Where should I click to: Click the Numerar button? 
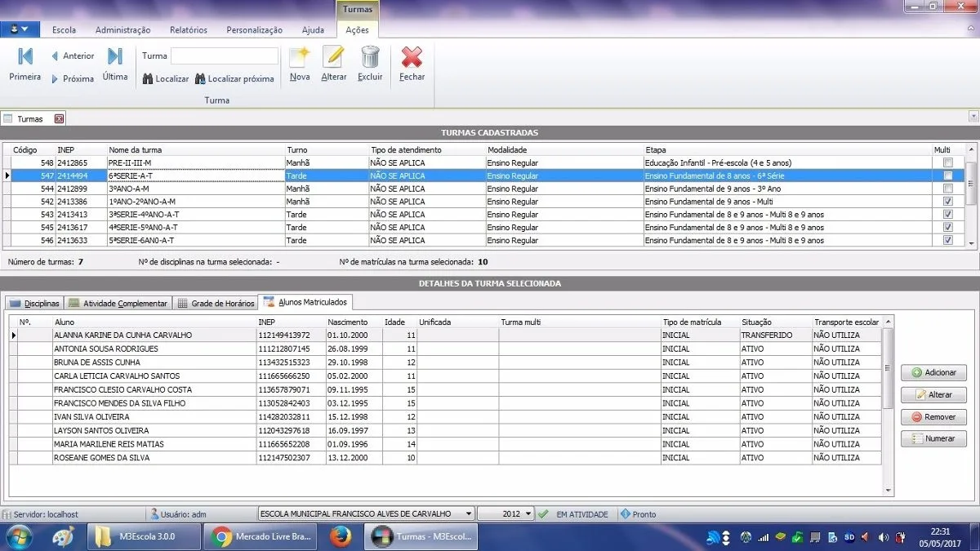(x=933, y=438)
